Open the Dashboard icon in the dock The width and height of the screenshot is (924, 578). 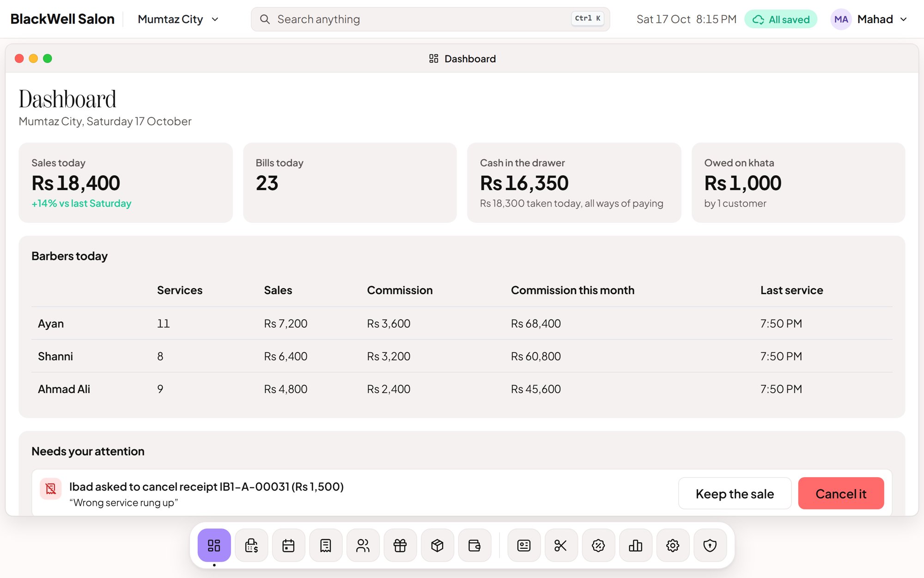[214, 545]
